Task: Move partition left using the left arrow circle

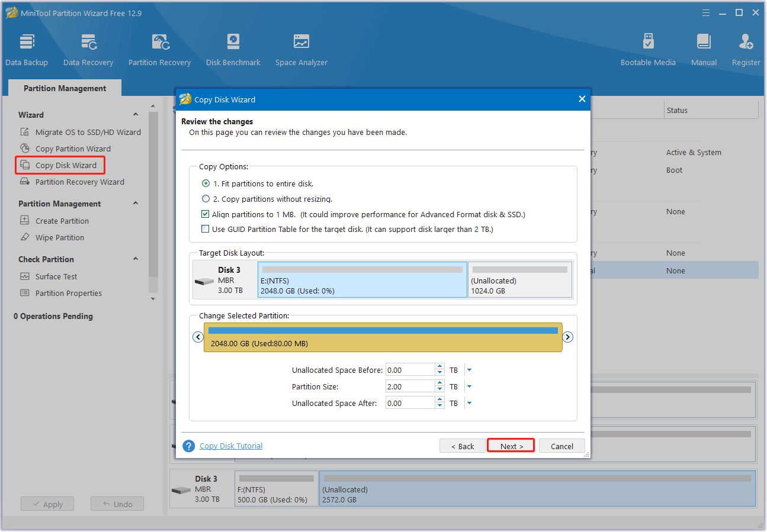Action: [x=198, y=337]
